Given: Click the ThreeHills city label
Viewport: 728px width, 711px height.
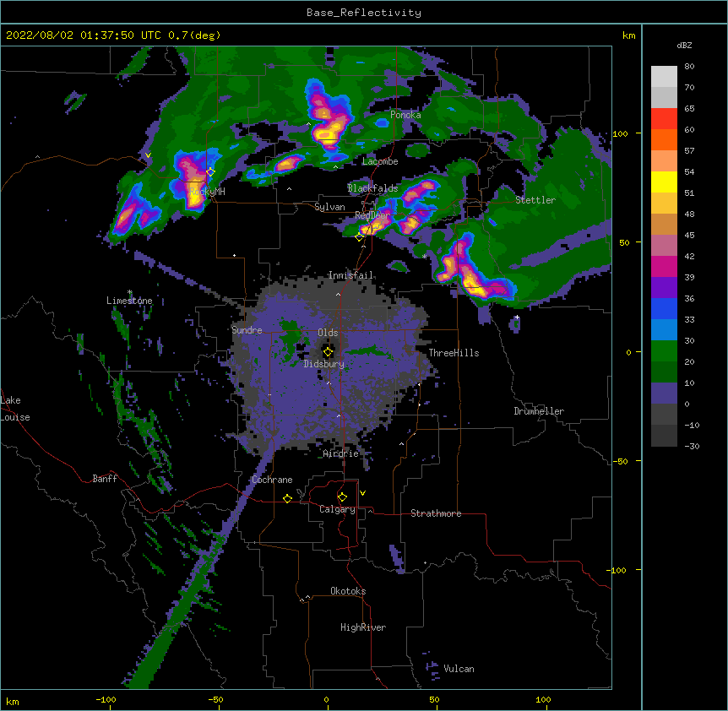Looking at the screenshot, I should [x=454, y=353].
